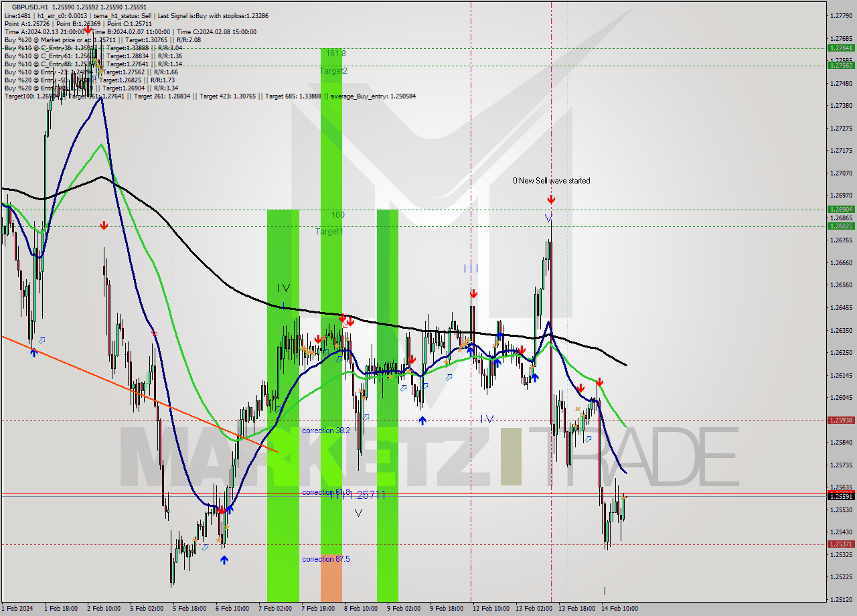
Task: Click the red 1.25938 price tag on the axis
Action: (841, 420)
